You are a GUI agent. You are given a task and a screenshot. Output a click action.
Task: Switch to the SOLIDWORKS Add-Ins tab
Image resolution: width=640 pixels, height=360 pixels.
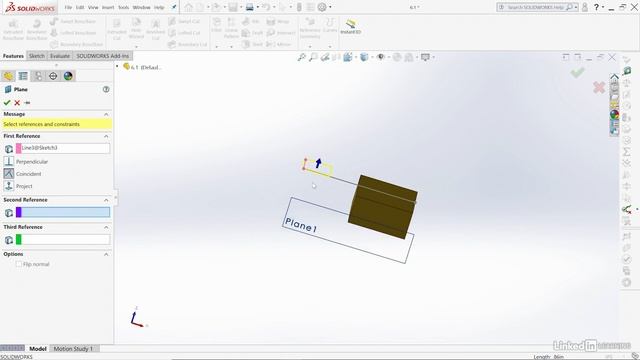[x=102, y=56]
